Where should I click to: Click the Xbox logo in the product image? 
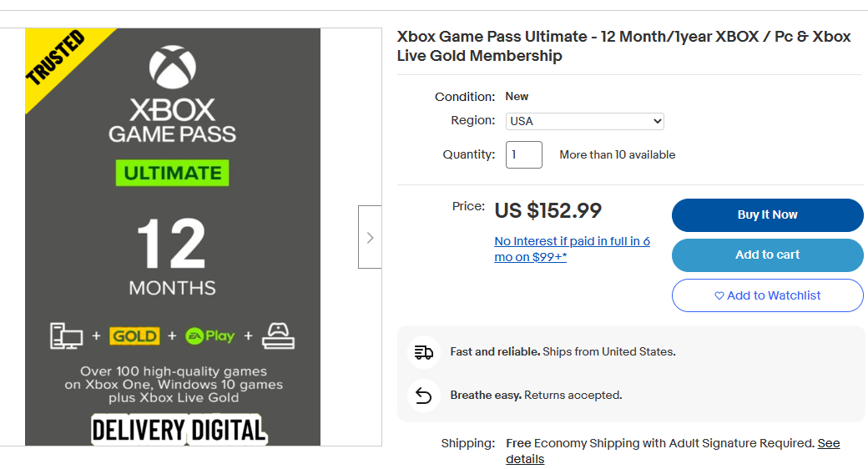pos(173,68)
